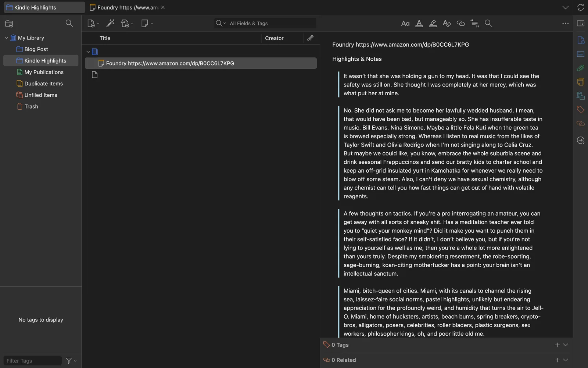Sort items by Creator column header

(x=283, y=38)
